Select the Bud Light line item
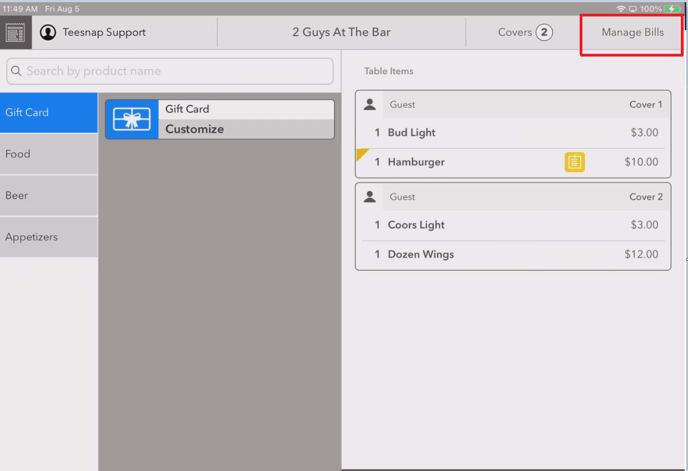Image resolution: width=688 pixels, height=471 pixels. tap(513, 133)
